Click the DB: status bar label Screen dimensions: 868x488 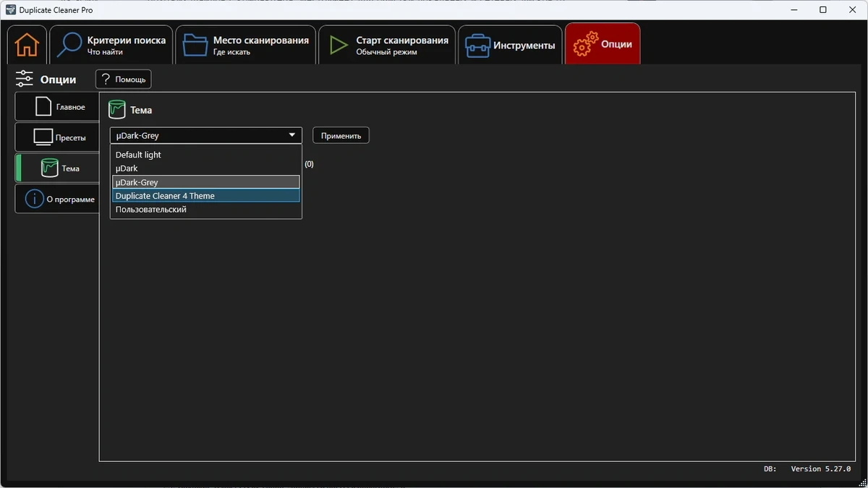click(x=770, y=469)
